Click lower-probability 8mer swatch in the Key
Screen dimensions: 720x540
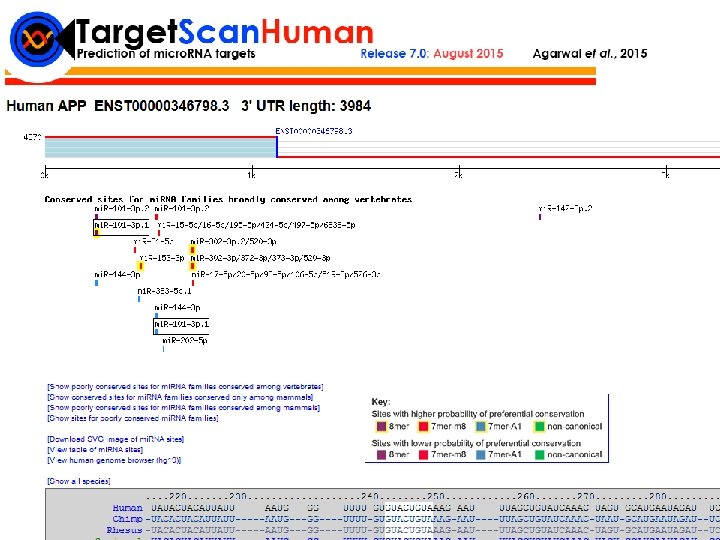(381, 455)
